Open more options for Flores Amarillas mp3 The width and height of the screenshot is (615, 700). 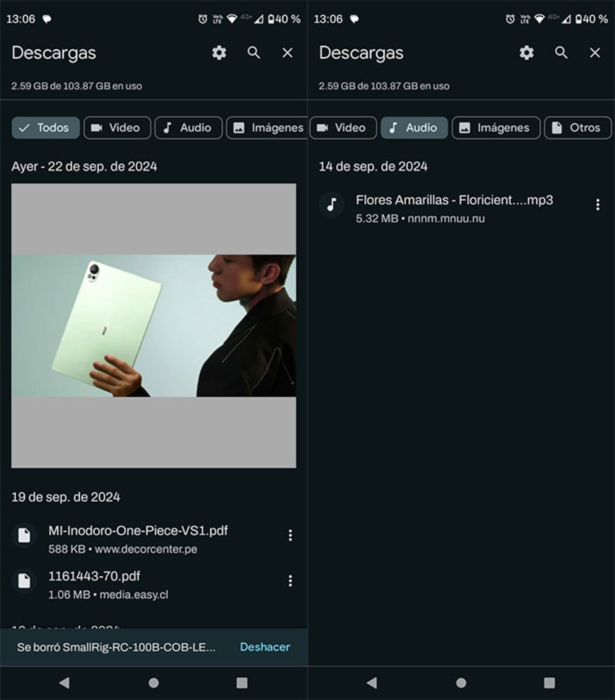pyautogui.click(x=598, y=205)
